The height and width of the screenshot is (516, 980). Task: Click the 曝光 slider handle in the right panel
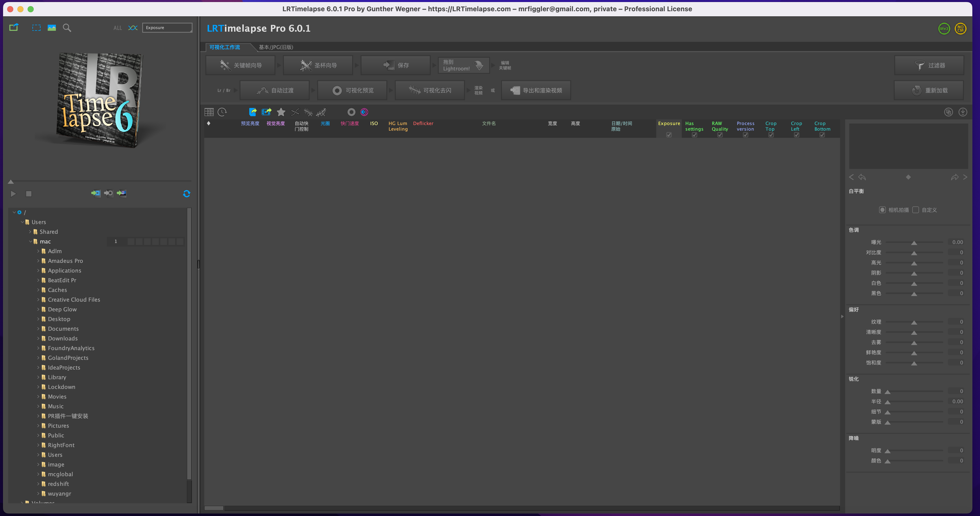[914, 242]
